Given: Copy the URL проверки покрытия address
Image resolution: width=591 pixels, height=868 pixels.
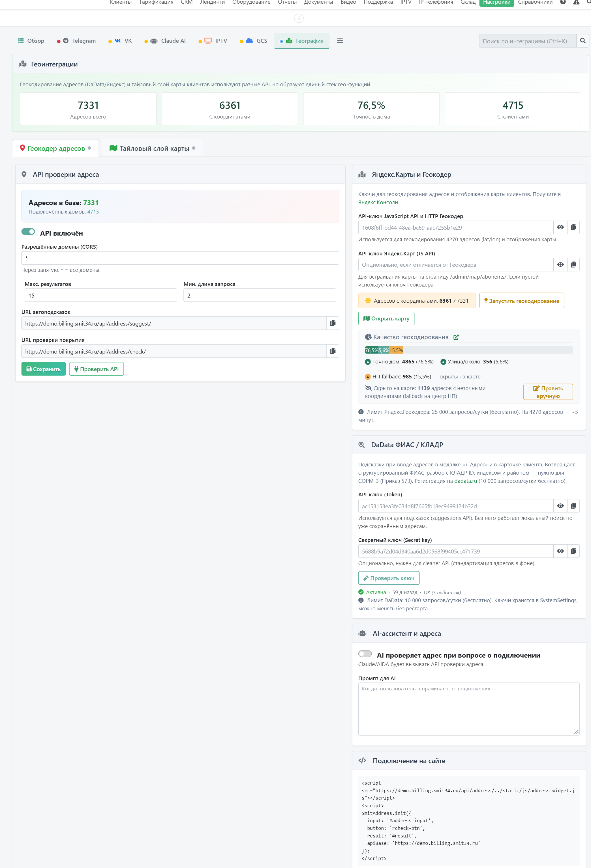Looking at the screenshot, I should 333,351.
